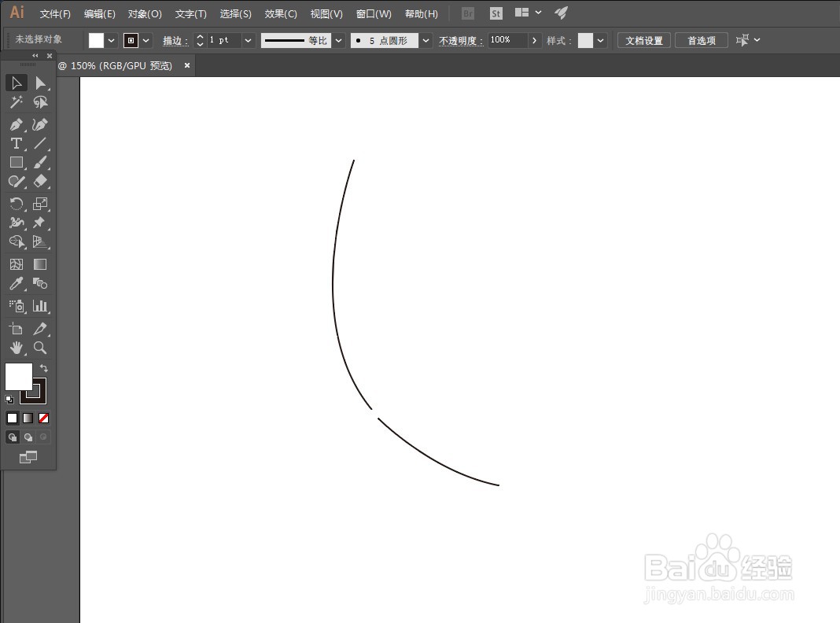Open the stroke weight dropdown
This screenshot has height=623, width=840.
coord(248,40)
